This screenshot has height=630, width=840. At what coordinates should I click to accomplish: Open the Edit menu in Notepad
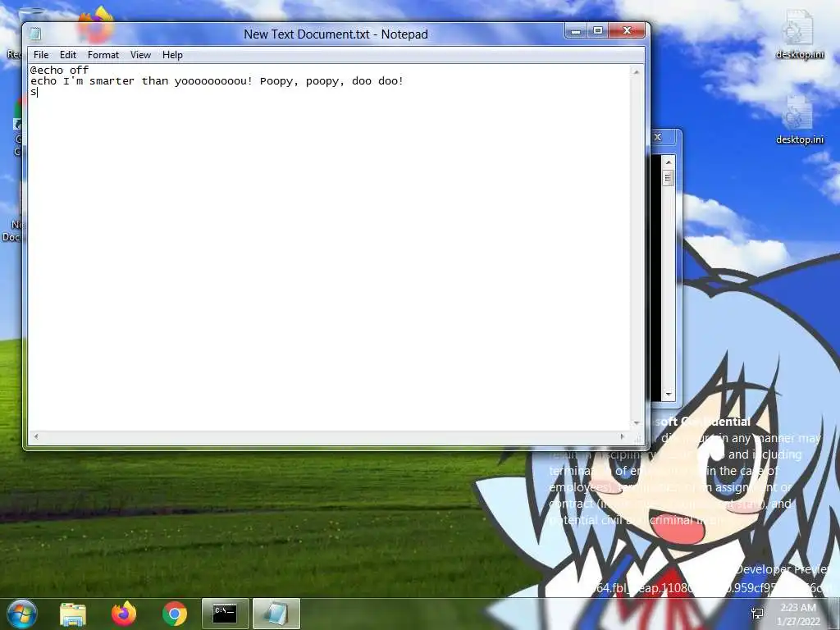[x=67, y=55]
